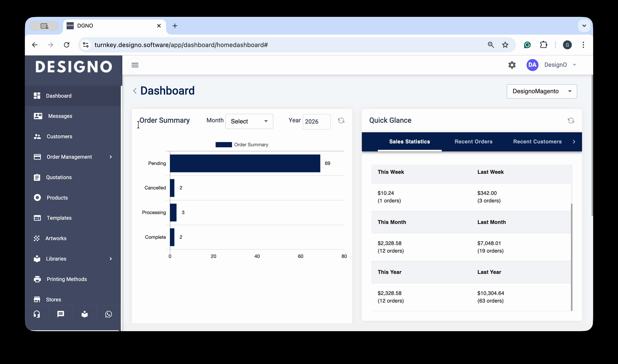Screen dimensions: 618x364
Task: Open the Month Select dropdown
Action: (249, 121)
